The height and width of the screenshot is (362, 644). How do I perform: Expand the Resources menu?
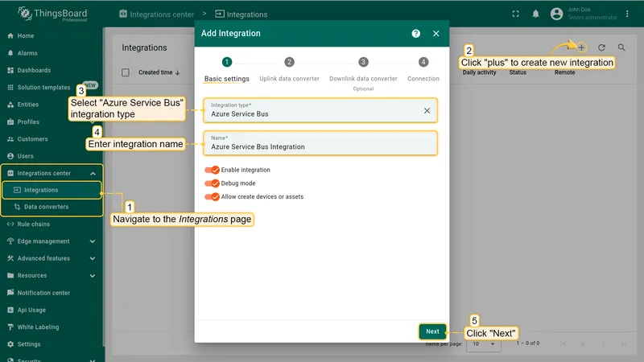click(93, 276)
